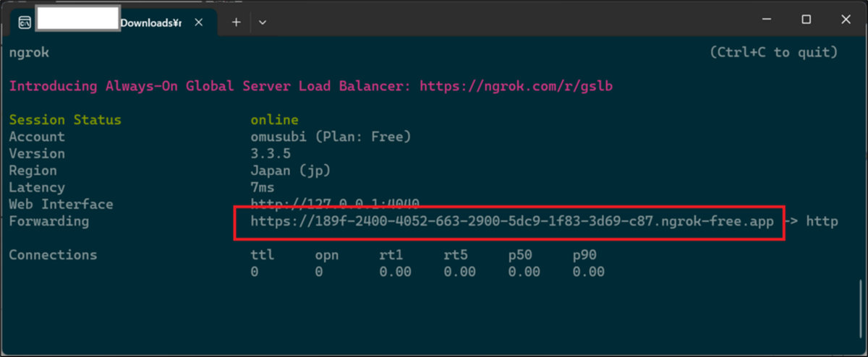Click the value under 'ttl'

coord(255,272)
